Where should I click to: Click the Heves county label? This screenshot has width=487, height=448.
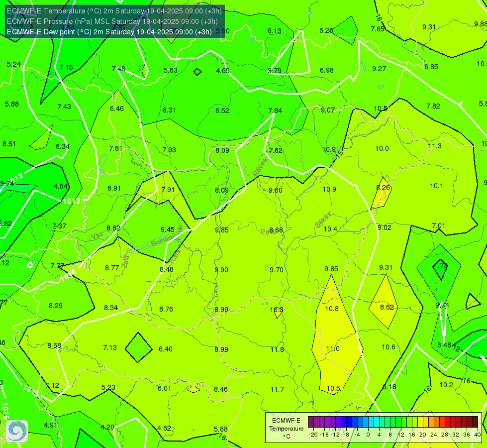[260, 167]
